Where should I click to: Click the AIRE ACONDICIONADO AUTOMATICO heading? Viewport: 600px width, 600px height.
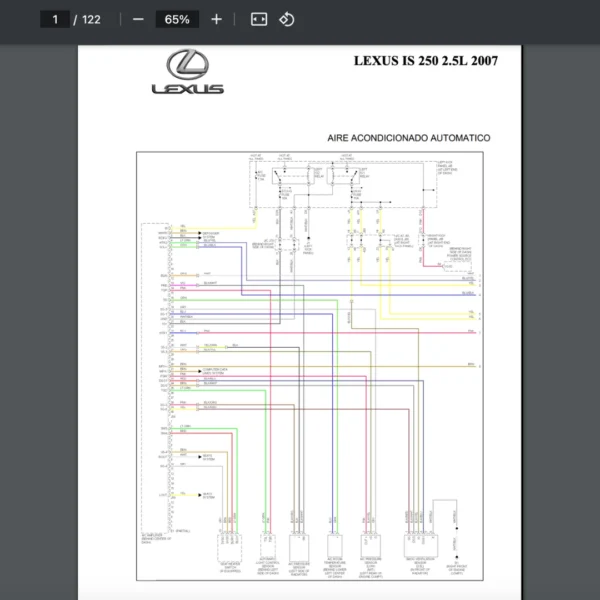408,137
